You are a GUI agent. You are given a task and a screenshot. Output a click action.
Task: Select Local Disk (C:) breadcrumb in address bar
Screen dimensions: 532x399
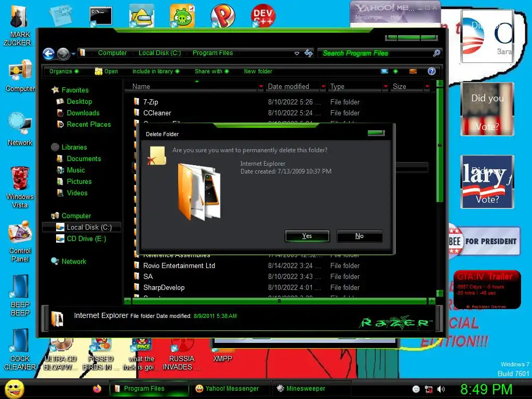(x=159, y=53)
